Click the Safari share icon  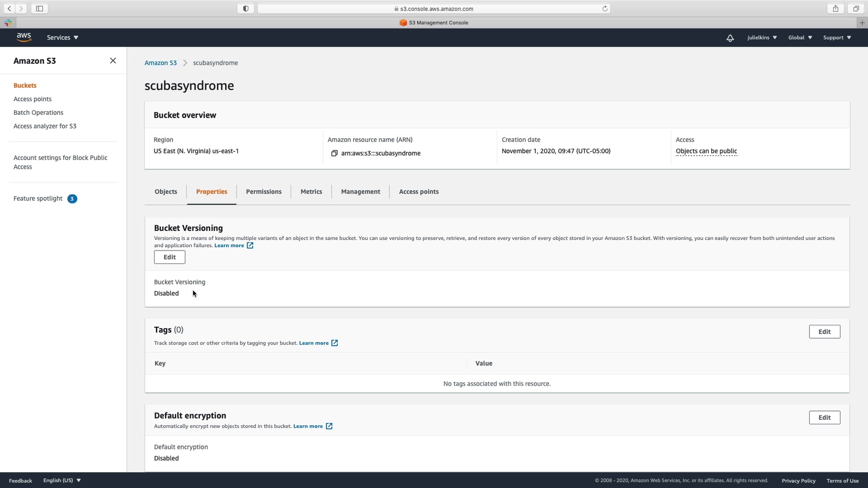(835, 8)
